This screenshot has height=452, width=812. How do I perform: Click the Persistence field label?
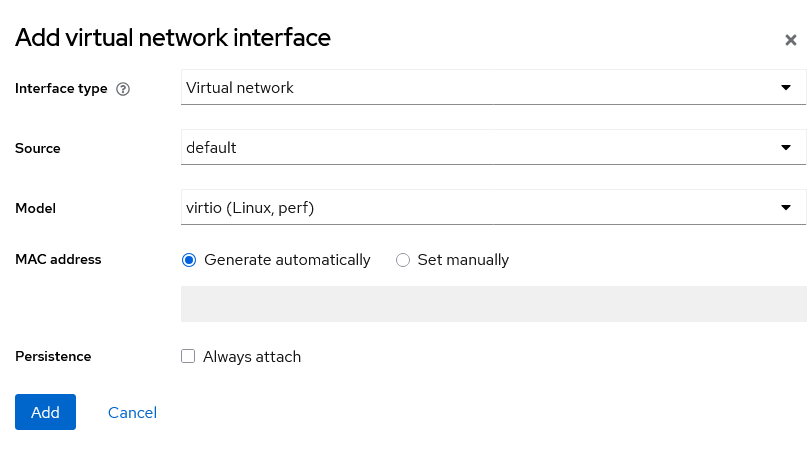(x=53, y=356)
